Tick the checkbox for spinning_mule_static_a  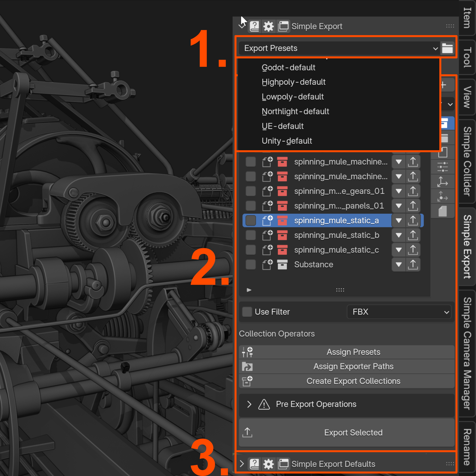pos(251,220)
